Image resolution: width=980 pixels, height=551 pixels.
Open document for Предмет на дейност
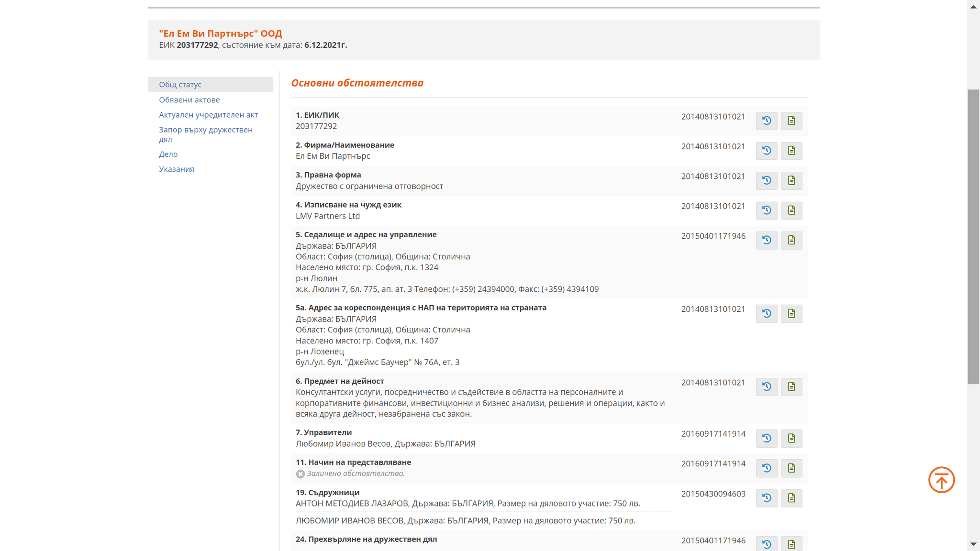(x=791, y=386)
